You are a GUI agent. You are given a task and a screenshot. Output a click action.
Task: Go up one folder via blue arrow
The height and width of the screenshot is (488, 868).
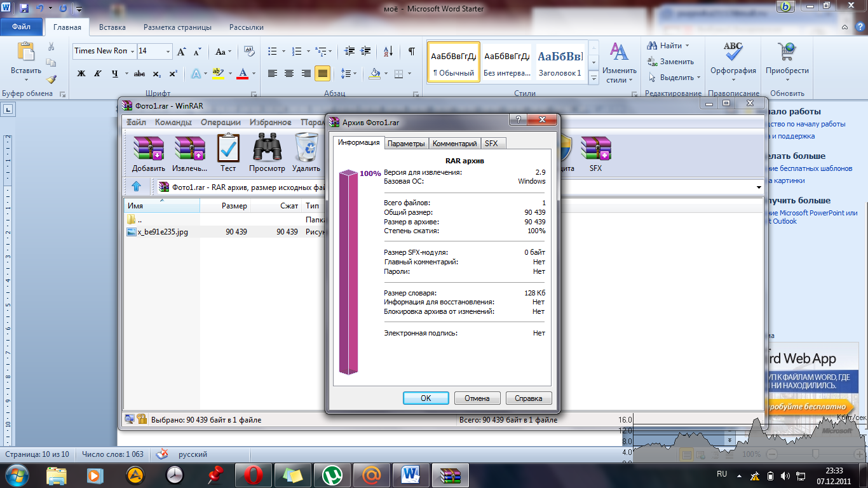[x=136, y=187]
